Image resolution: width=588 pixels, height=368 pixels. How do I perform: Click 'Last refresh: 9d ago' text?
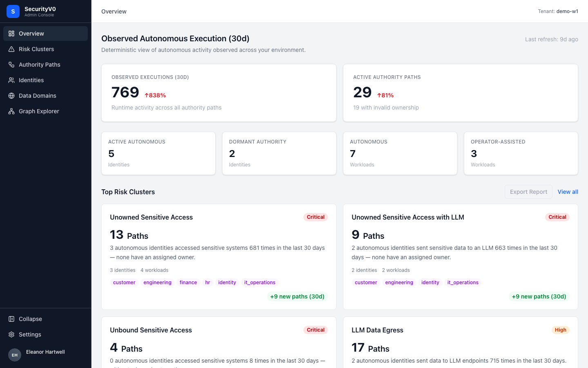[552, 39]
